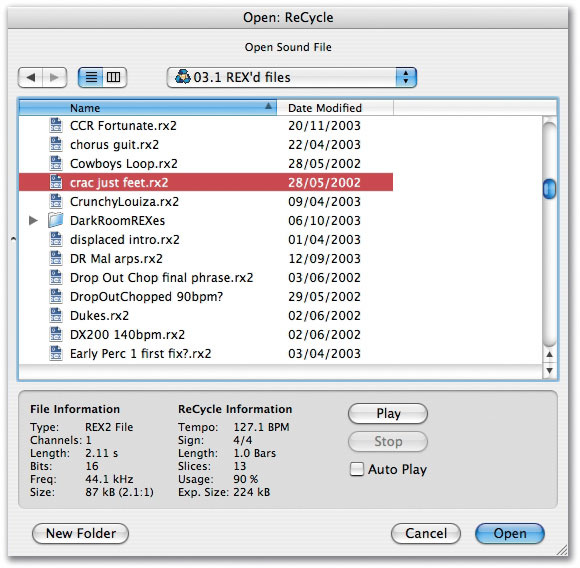Screen dimensions: 580x568
Task: Click the New Folder button
Action: [81, 534]
